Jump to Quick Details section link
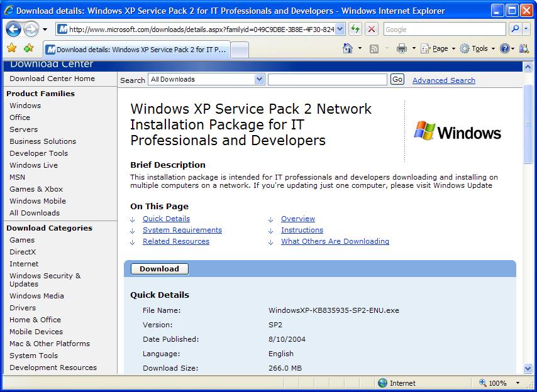Viewport: 537px width, 392px height. click(166, 219)
